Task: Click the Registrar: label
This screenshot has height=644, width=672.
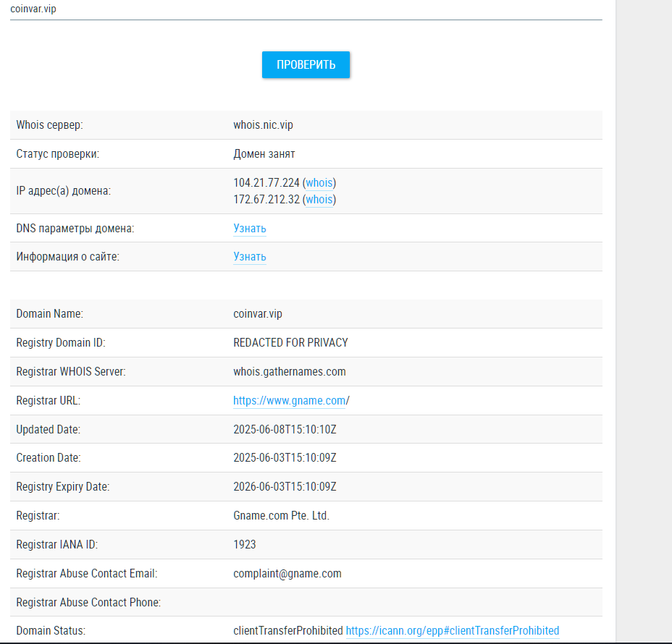Action: (x=38, y=515)
